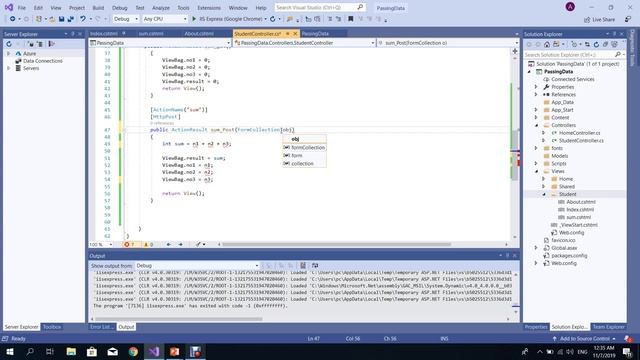
Task: Click the Refresh icon in Solution Explorer toolbar
Action: [596, 44]
